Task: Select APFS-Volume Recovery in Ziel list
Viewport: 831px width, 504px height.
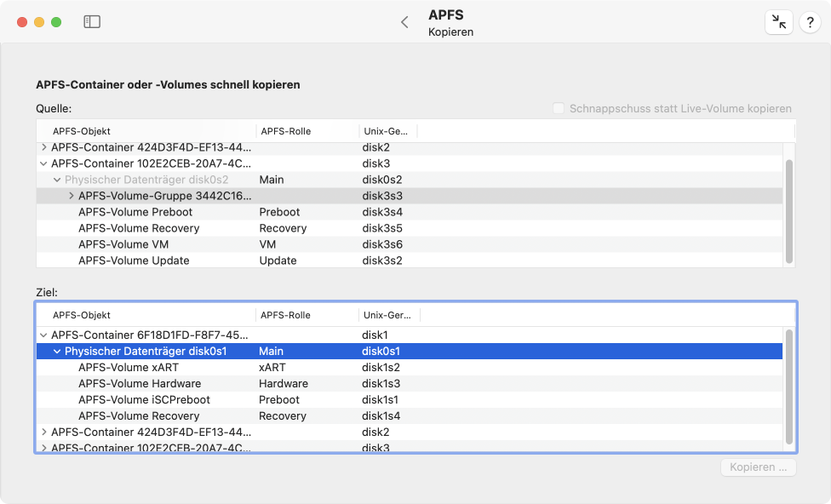Action: (x=410, y=416)
